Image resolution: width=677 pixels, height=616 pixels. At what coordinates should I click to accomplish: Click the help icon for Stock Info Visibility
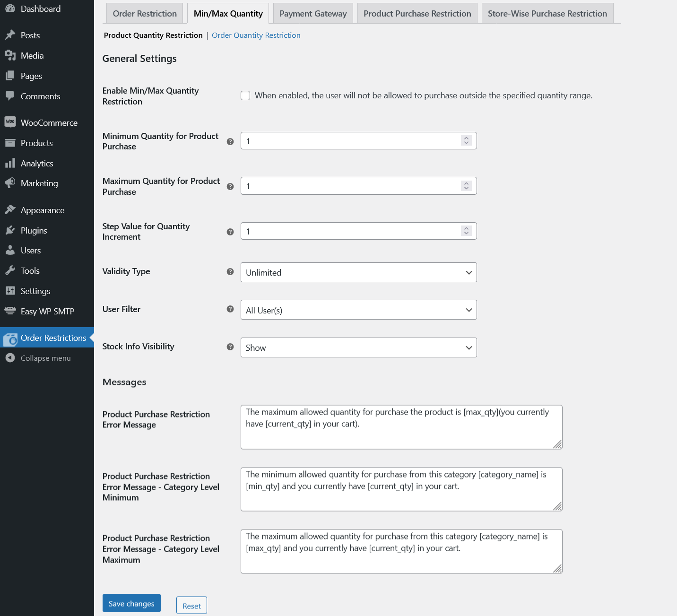click(x=230, y=347)
